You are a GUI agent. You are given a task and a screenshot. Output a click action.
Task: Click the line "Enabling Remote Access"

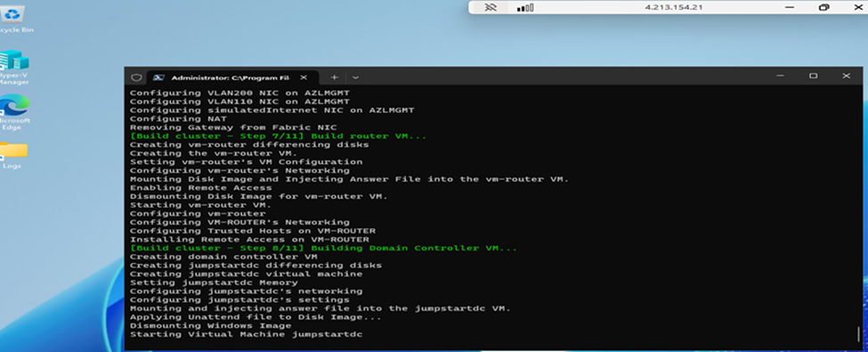pyautogui.click(x=200, y=188)
